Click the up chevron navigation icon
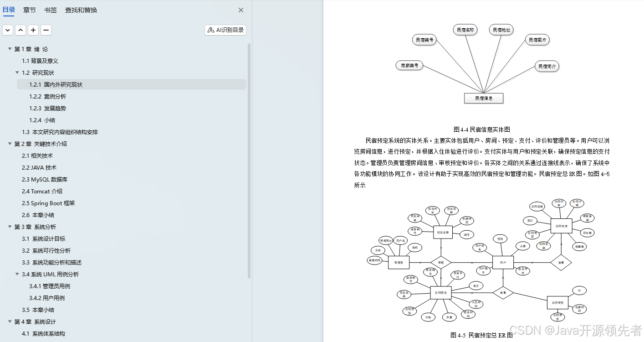 click(20, 30)
